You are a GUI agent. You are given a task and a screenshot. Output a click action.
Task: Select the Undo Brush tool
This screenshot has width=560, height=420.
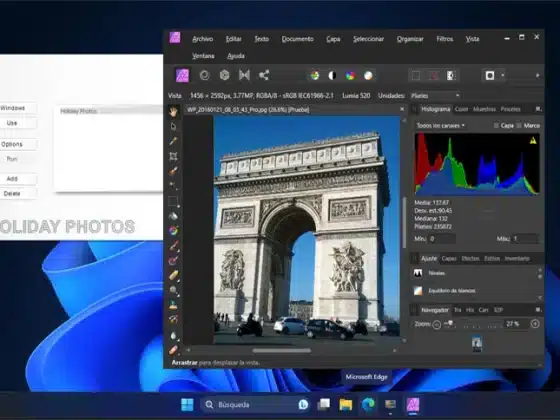[173, 320]
